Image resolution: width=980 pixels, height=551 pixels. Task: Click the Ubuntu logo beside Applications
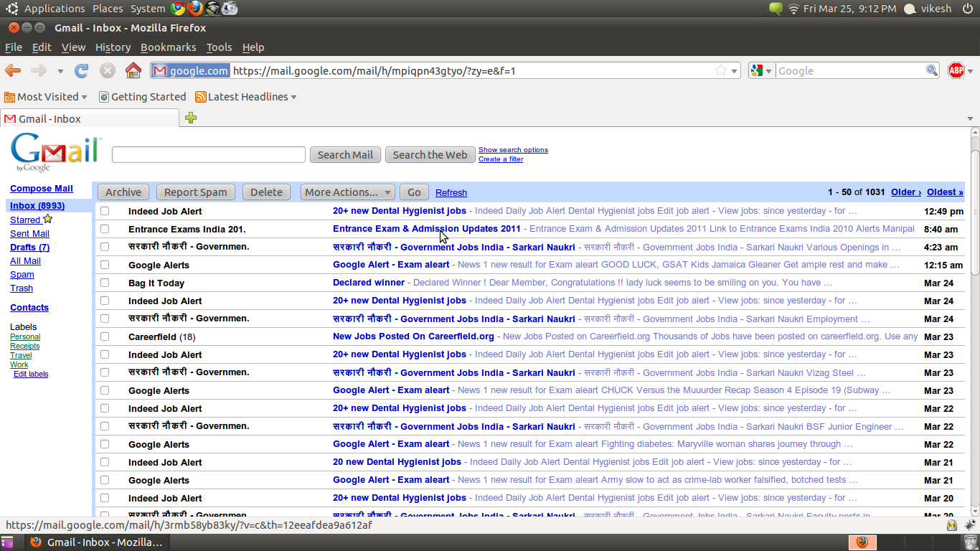coord(12,9)
